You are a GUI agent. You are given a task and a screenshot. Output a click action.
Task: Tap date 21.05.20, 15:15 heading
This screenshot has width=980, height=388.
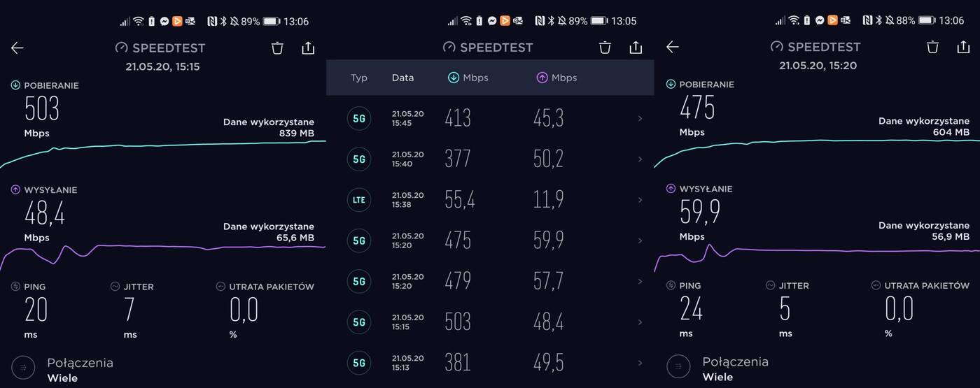162,66
